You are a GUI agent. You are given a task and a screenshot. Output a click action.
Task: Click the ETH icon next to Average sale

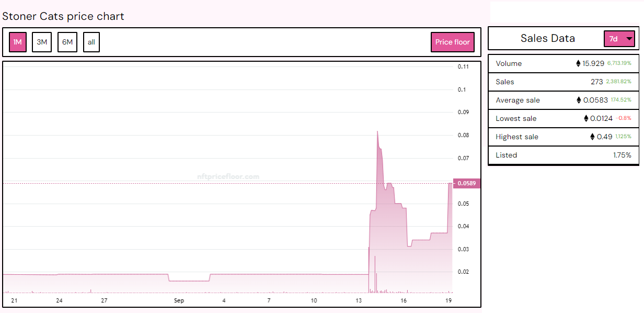coord(579,100)
